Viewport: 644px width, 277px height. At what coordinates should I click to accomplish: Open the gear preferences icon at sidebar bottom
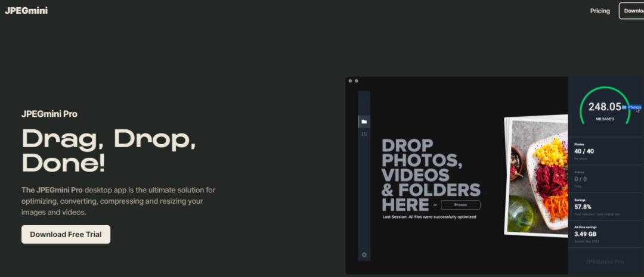pyautogui.click(x=364, y=254)
